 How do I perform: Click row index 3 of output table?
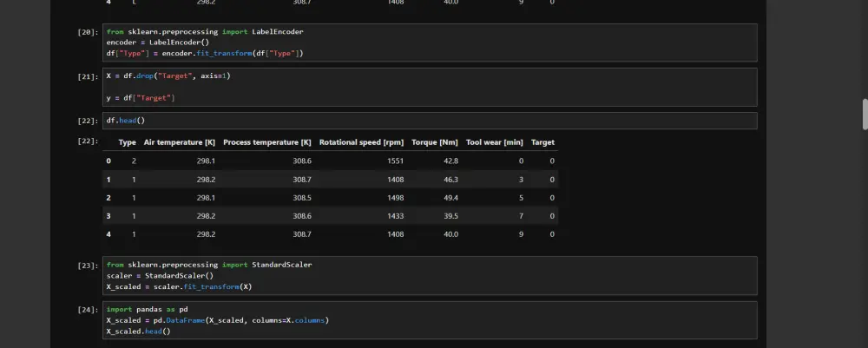pos(108,216)
